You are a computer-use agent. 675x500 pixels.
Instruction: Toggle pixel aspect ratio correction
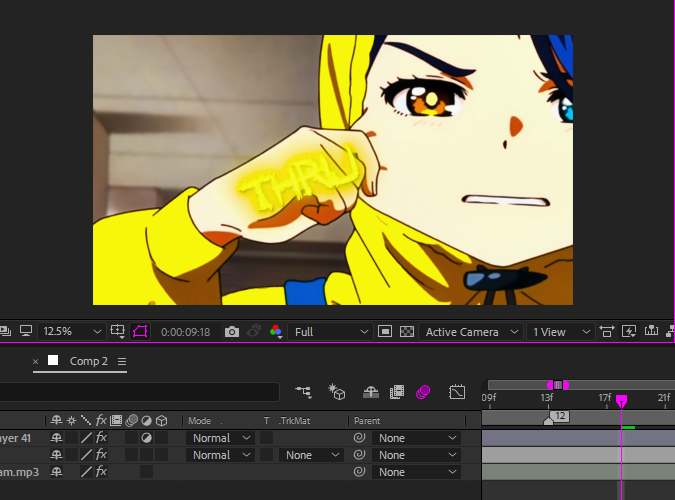pyautogui.click(x=607, y=332)
